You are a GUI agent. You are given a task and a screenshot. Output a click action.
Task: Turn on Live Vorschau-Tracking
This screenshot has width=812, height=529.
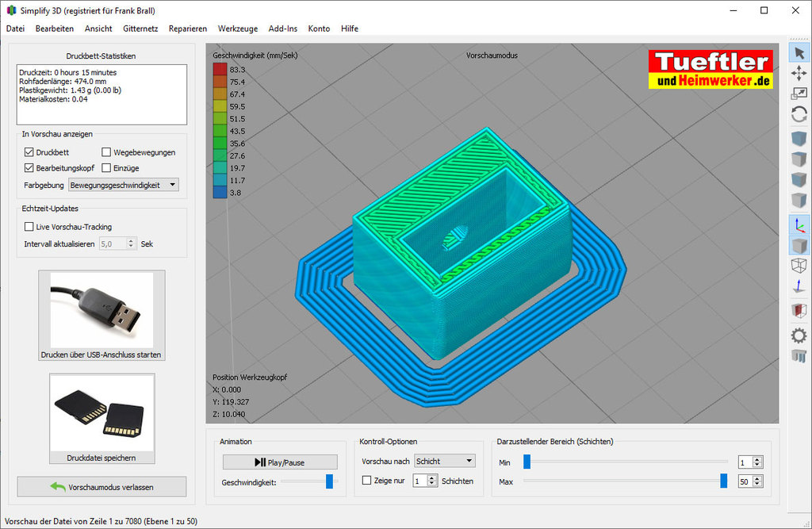29,227
